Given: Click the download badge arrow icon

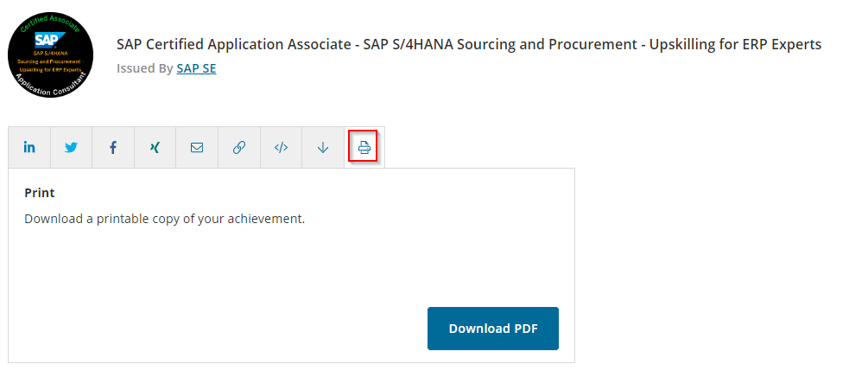Looking at the screenshot, I should [323, 148].
